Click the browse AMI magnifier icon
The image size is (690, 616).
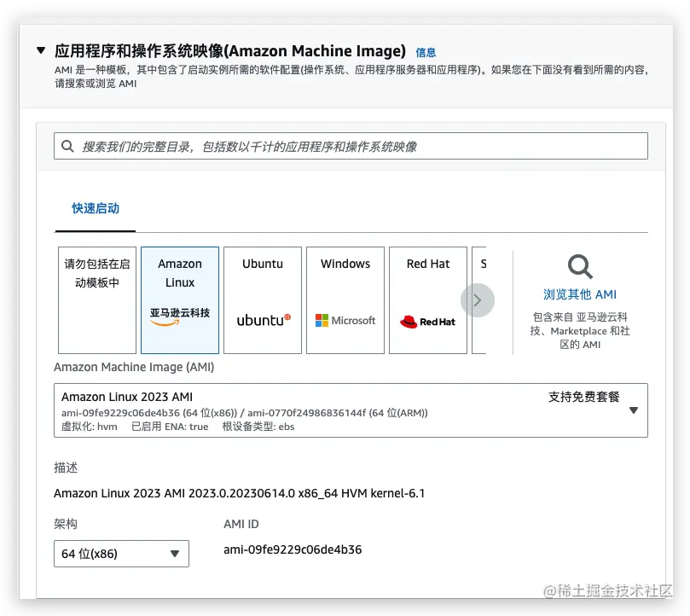(580, 266)
